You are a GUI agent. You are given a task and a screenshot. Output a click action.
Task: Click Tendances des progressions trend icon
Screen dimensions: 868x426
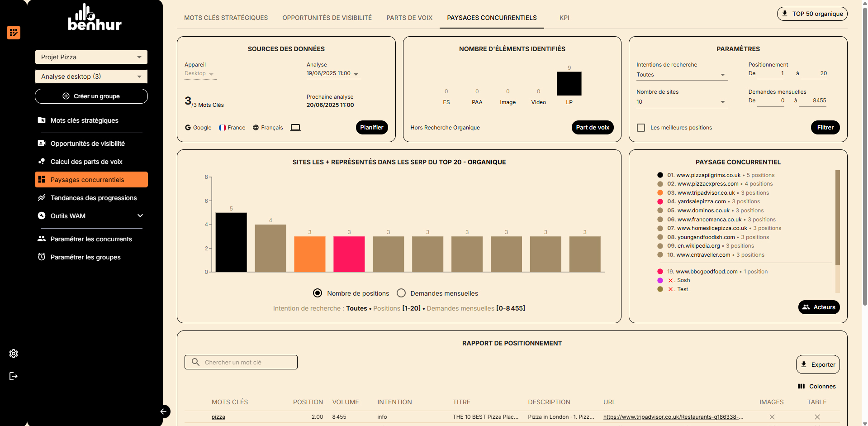pyautogui.click(x=42, y=198)
